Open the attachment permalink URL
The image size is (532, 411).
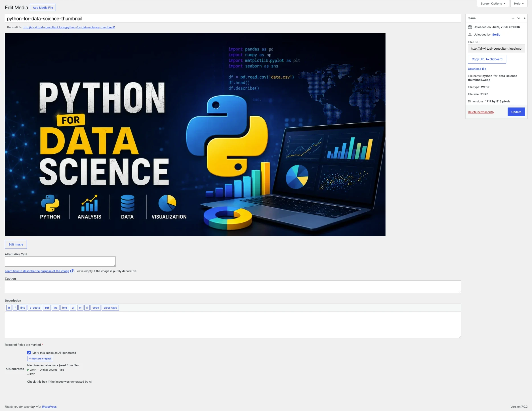[x=69, y=28]
